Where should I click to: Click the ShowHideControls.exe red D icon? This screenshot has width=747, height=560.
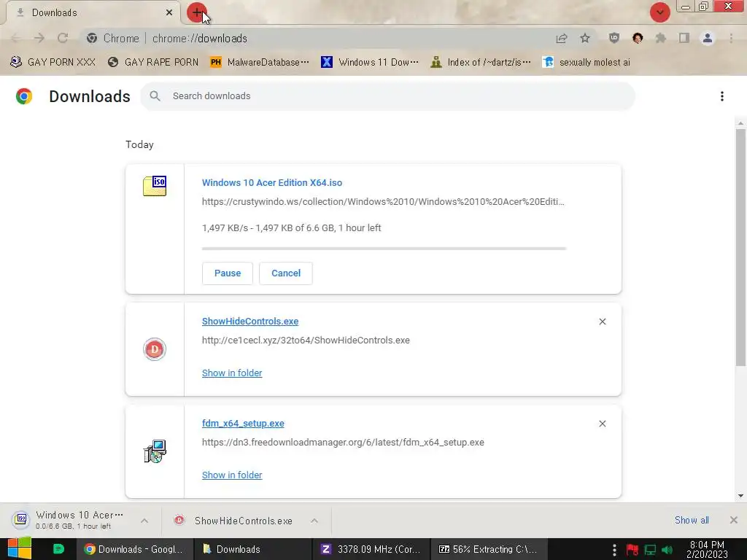(155, 349)
